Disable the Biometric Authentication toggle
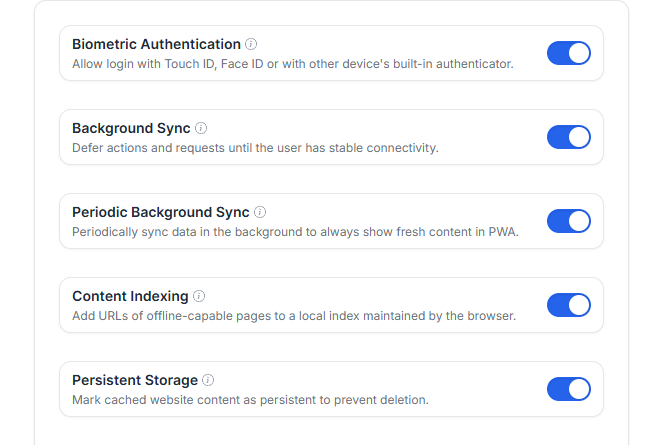The width and height of the screenshot is (665, 445). coord(568,53)
